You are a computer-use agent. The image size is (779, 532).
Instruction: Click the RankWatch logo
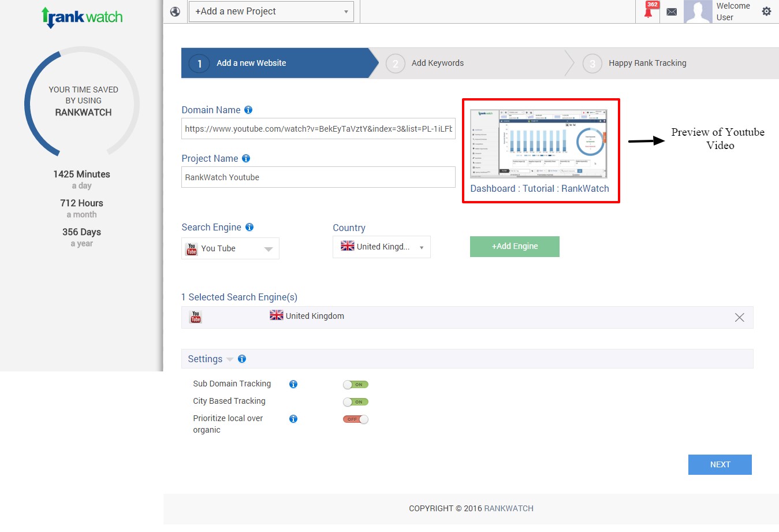tap(82, 17)
